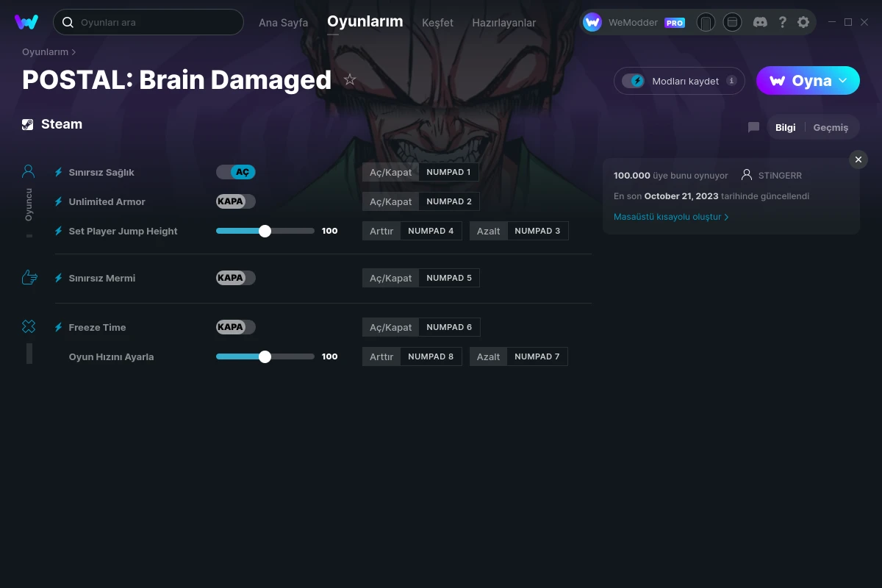The height and width of the screenshot is (588, 882).
Task: Click the Steam platform icon
Action: coord(27,124)
